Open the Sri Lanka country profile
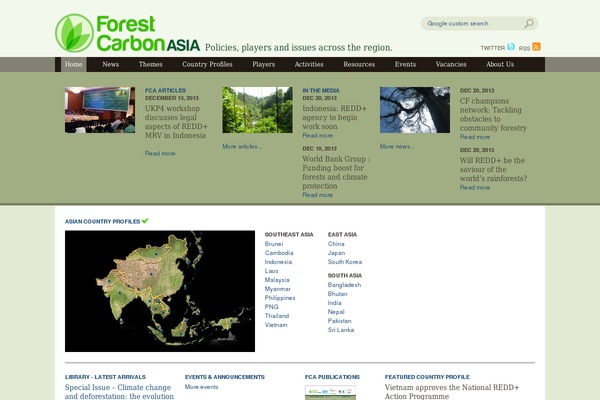Screen dimensions: 600x400 341,330
